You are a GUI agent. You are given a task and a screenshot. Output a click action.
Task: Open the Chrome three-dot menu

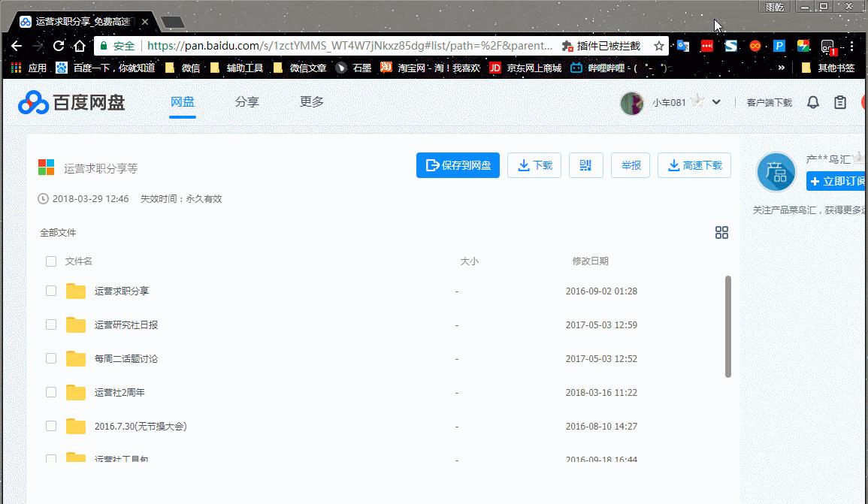click(x=853, y=46)
